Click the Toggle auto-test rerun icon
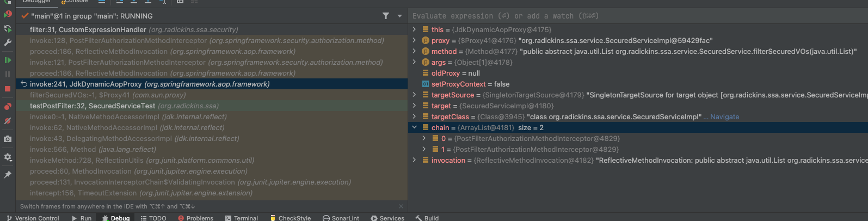Viewport: 868px width, 221px height. [x=8, y=28]
